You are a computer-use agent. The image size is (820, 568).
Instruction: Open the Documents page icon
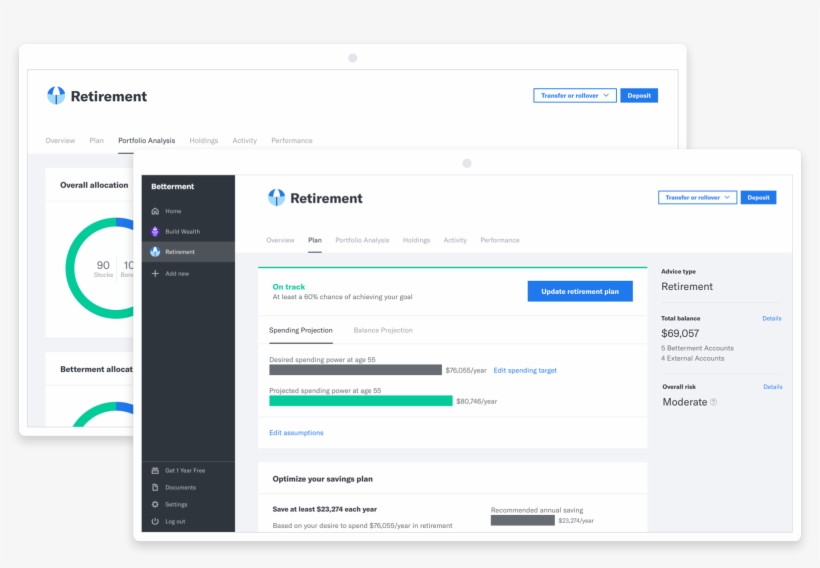point(155,487)
